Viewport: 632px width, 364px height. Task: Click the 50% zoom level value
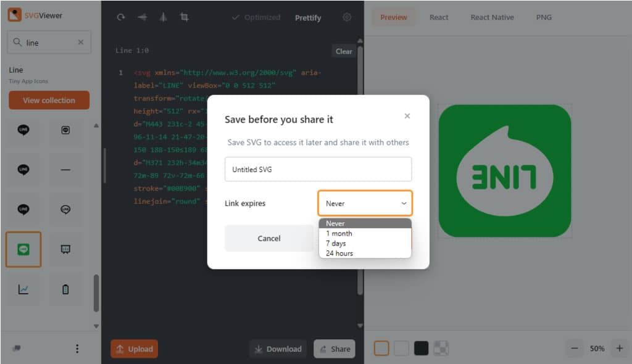pyautogui.click(x=597, y=349)
